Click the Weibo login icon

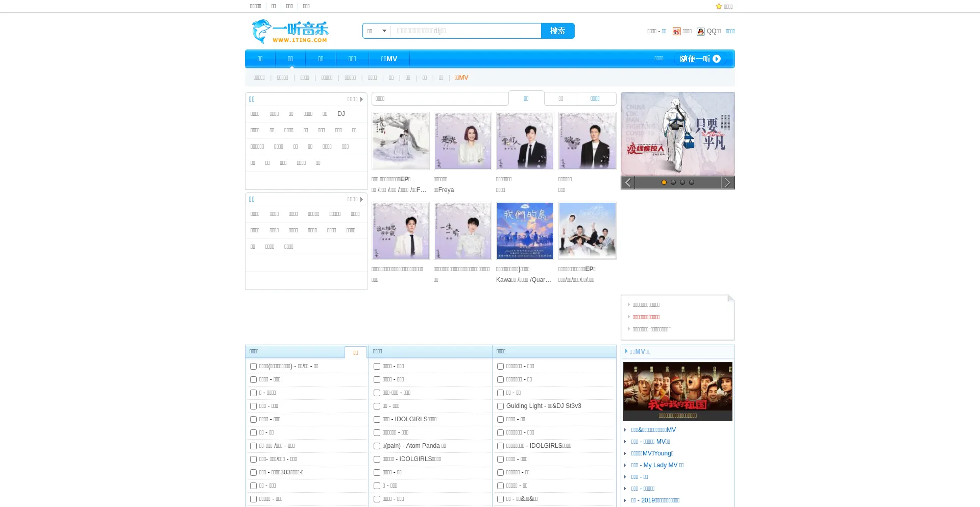676,31
